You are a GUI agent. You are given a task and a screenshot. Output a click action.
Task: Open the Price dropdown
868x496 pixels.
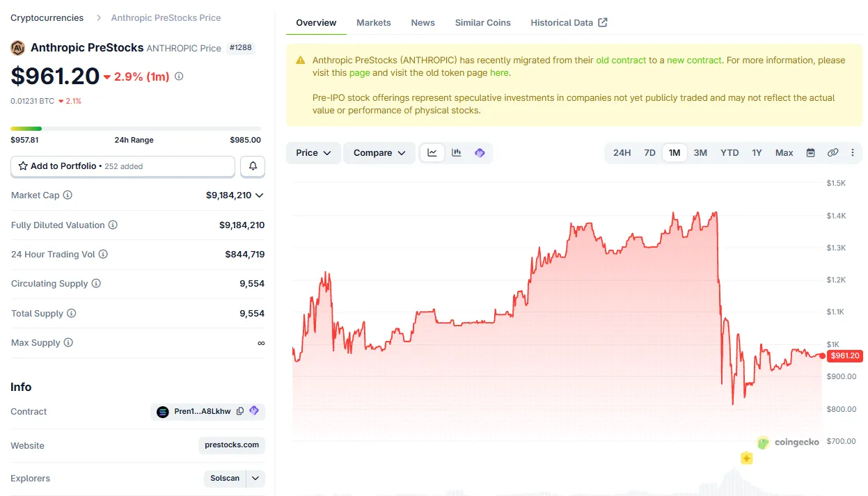313,153
